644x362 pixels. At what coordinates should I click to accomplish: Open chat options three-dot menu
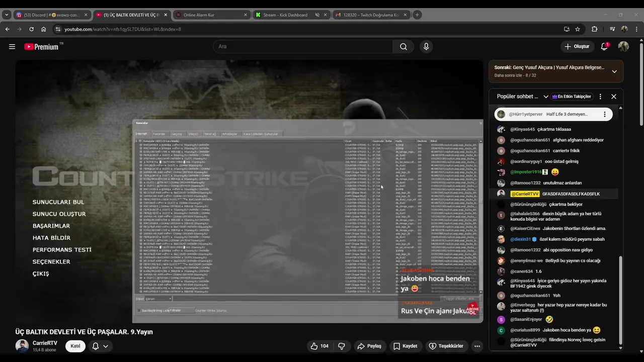point(600,97)
